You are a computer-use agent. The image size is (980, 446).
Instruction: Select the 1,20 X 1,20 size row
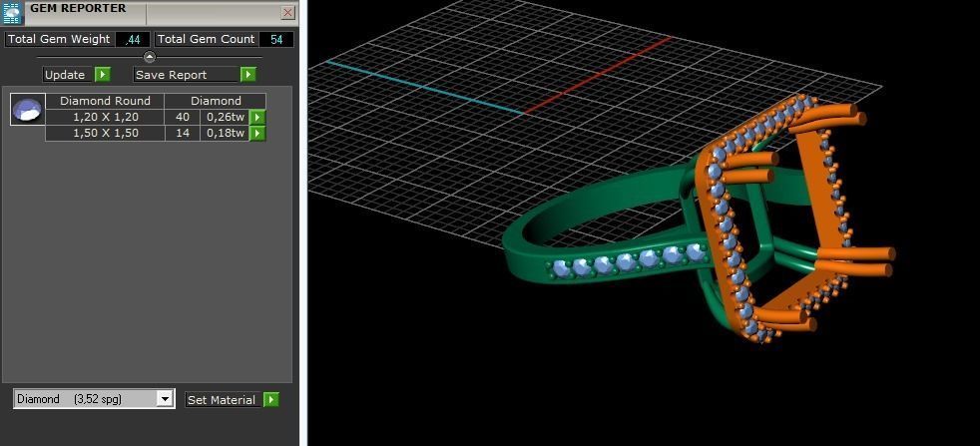point(105,117)
